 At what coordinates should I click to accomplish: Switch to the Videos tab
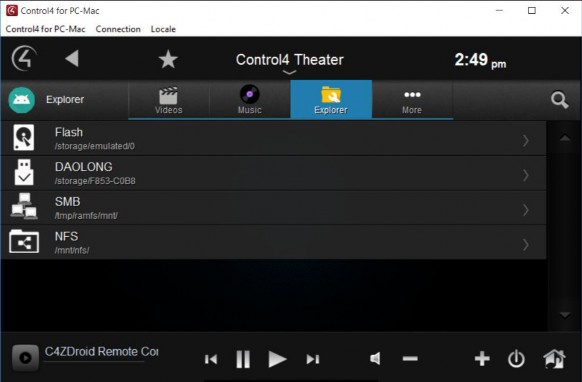coord(169,100)
